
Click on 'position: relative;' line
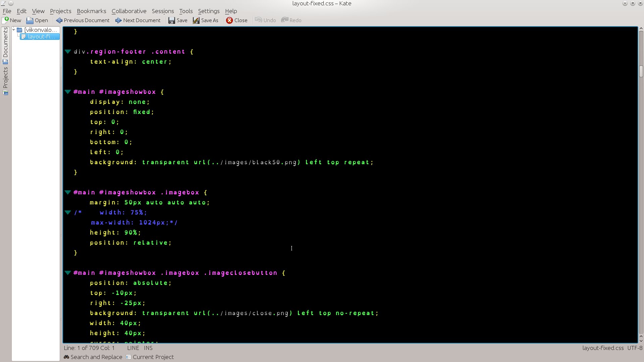tap(130, 243)
